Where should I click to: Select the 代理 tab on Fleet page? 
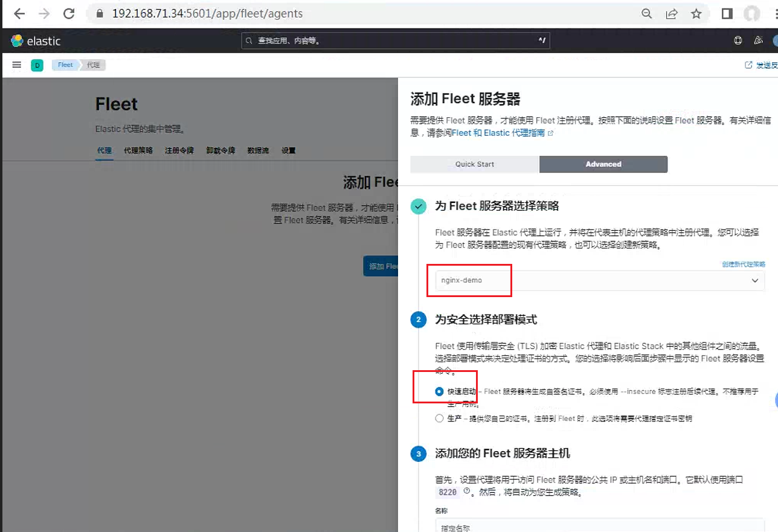pos(104,150)
